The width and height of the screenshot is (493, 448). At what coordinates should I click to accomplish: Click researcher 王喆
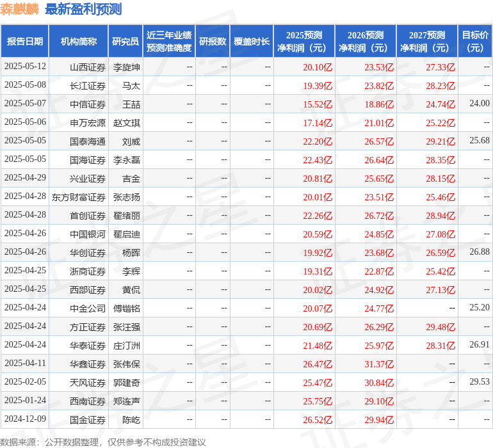tap(131, 104)
